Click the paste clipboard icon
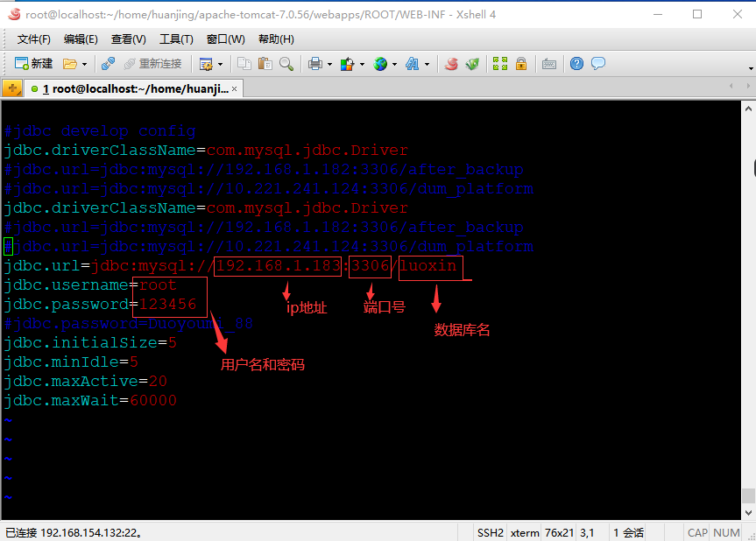Screen dimensions: 756x541 (x=265, y=64)
